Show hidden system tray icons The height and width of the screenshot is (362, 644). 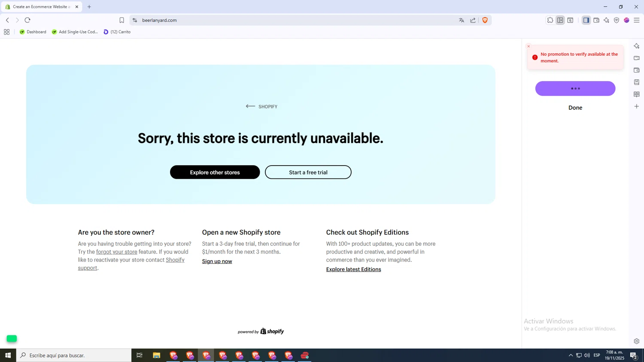tap(571, 355)
